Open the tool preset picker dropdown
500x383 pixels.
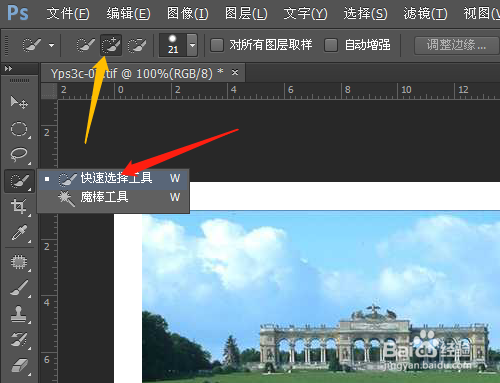coord(51,45)
